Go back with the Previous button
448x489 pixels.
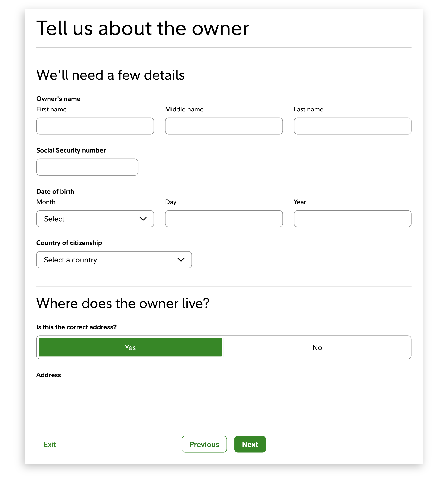(x=204, y=444)
